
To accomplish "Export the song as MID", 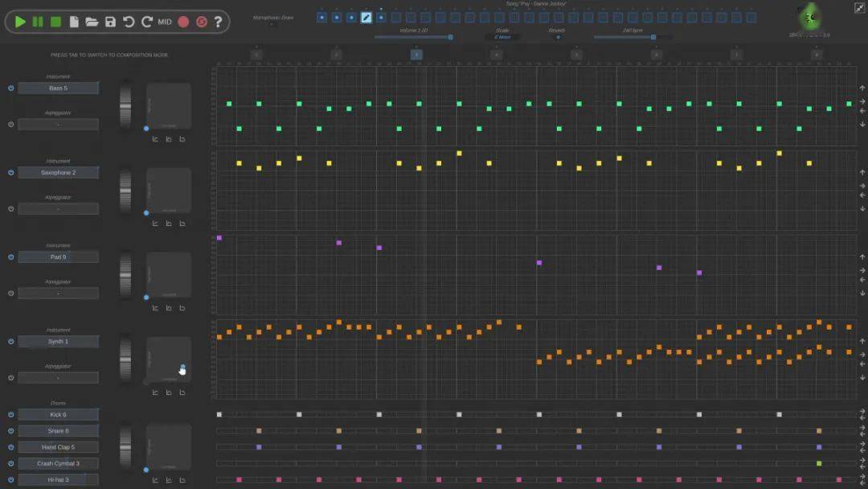I will [x=165, y=22].
